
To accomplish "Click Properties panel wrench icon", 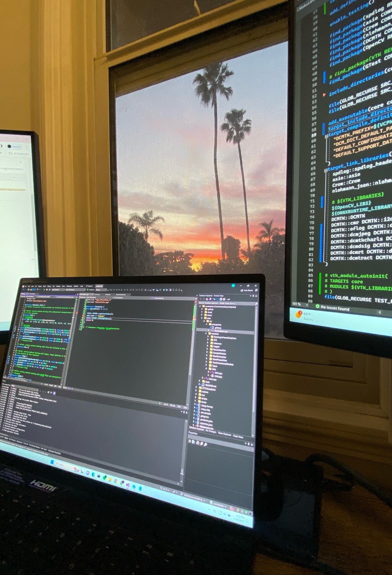I will click(205, 445).
